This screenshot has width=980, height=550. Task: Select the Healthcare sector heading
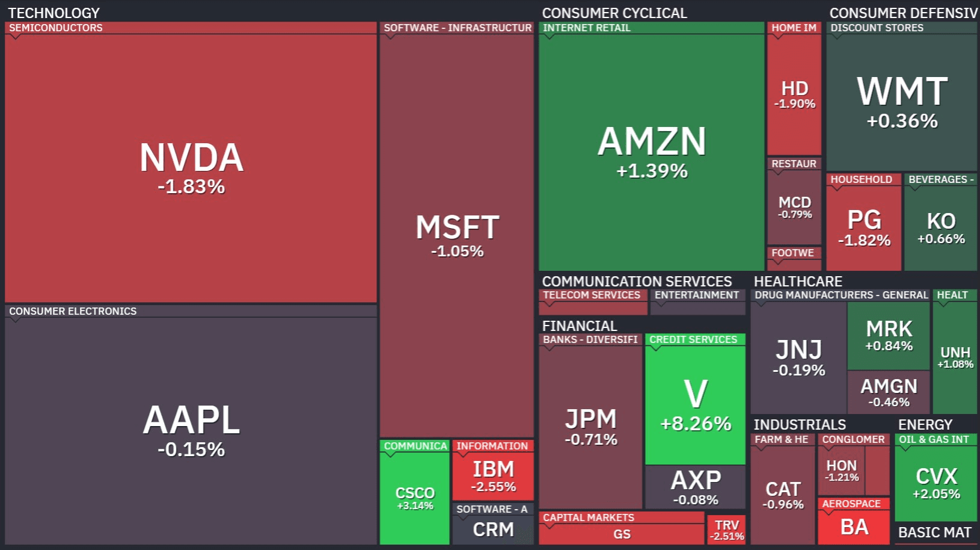pos(798,282)
